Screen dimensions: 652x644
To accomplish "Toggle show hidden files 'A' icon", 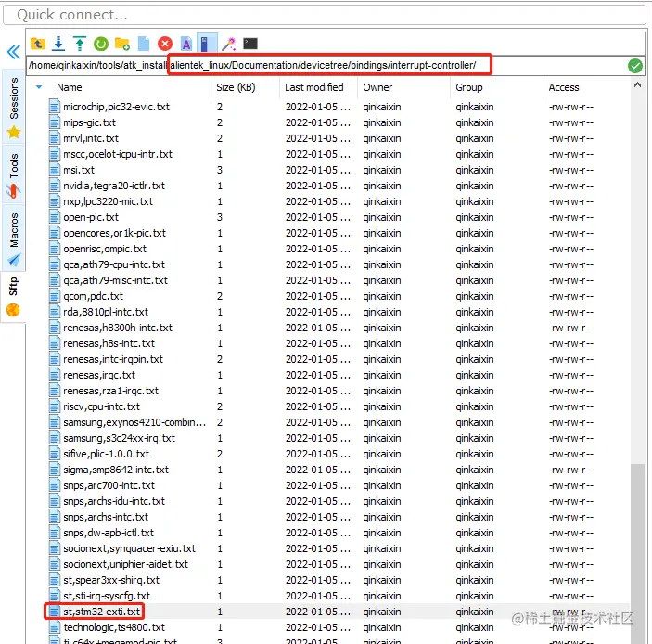I will pyautogui.click(x=186, y=44).
